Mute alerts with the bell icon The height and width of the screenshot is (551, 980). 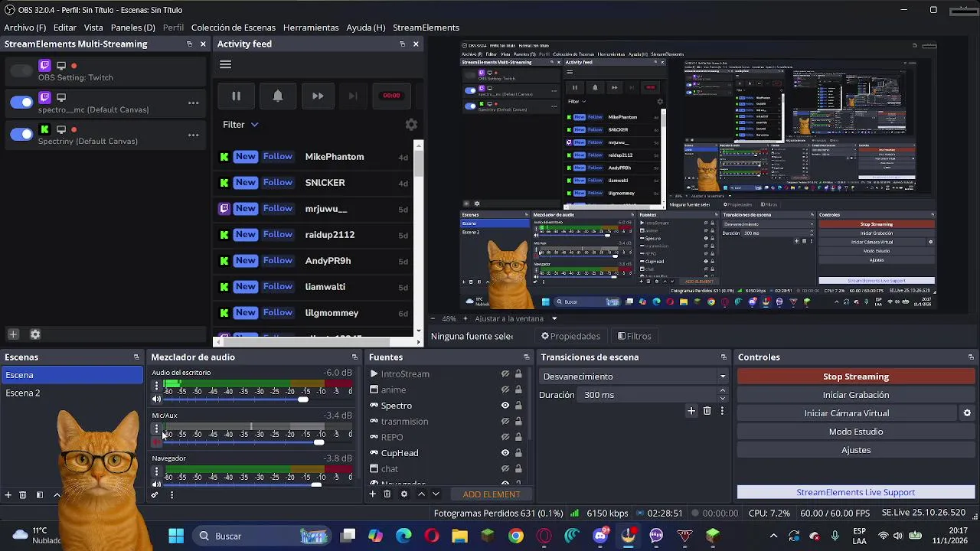click(277, 96)
